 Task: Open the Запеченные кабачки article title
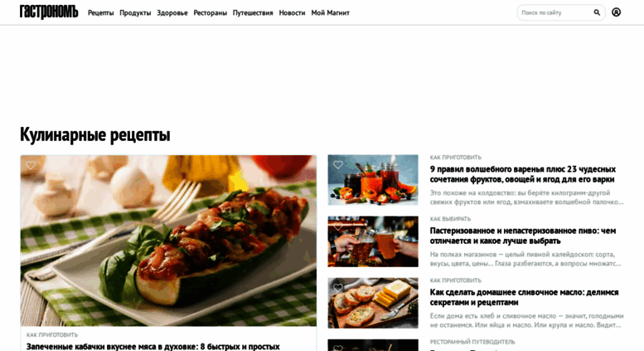pos(153,347)
